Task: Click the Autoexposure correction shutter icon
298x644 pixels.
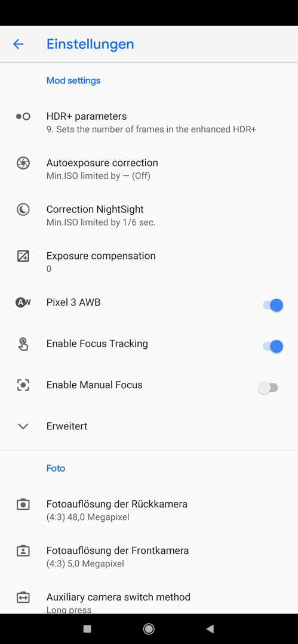Action: 23,163
